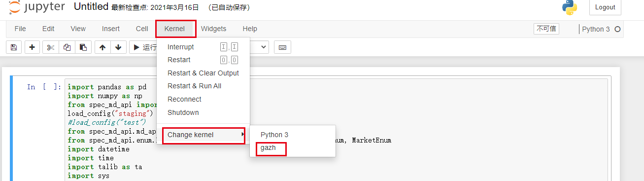Move selected cell up arrow
The image size is (644, 181).
click(102, 47)
